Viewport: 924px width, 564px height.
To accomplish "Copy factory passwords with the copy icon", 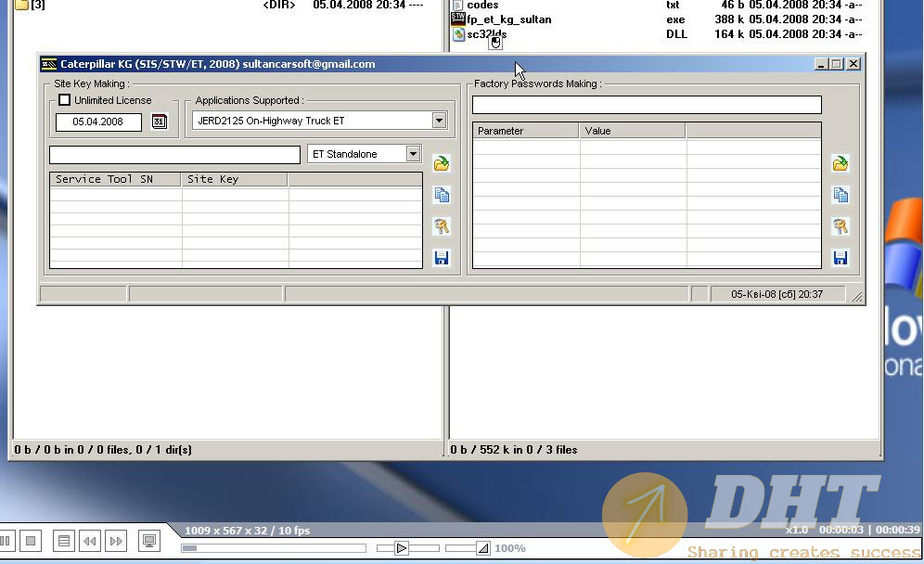I will click(841, 195).
